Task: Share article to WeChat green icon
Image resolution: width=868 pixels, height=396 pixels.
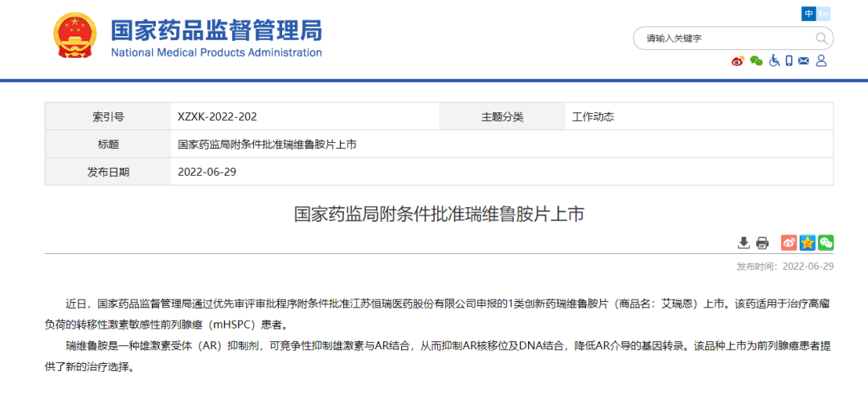Action: coord(826,243)
